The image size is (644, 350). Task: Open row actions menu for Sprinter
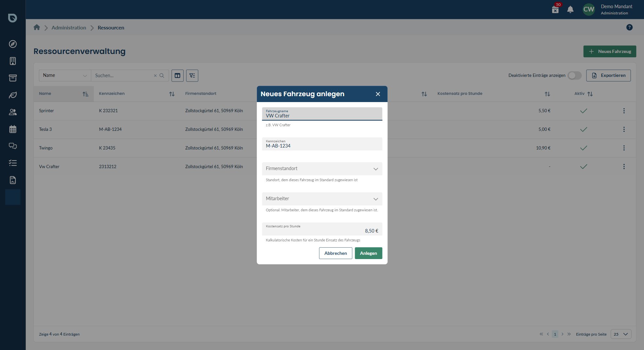coord(624,111)
